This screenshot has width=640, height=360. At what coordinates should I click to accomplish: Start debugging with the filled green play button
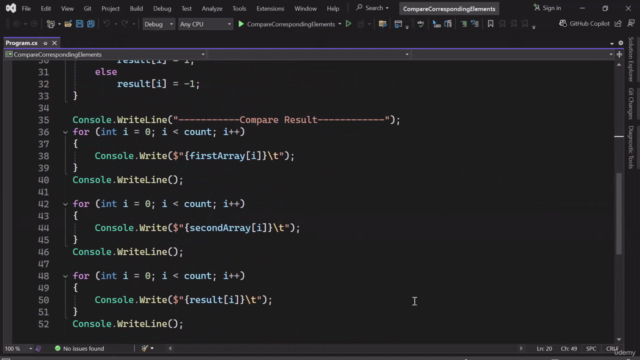click(241, 24)
